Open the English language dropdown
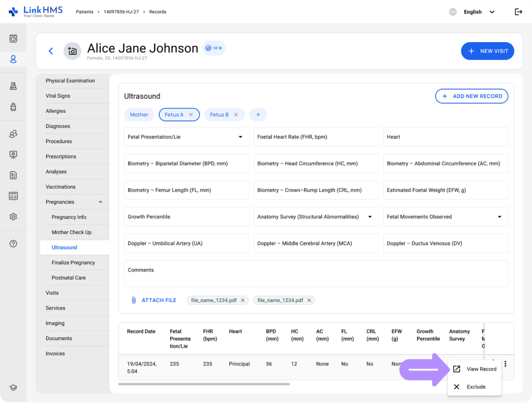Viewport: 532px width, 403px height. pyautogui.click(x=478, y=12)
